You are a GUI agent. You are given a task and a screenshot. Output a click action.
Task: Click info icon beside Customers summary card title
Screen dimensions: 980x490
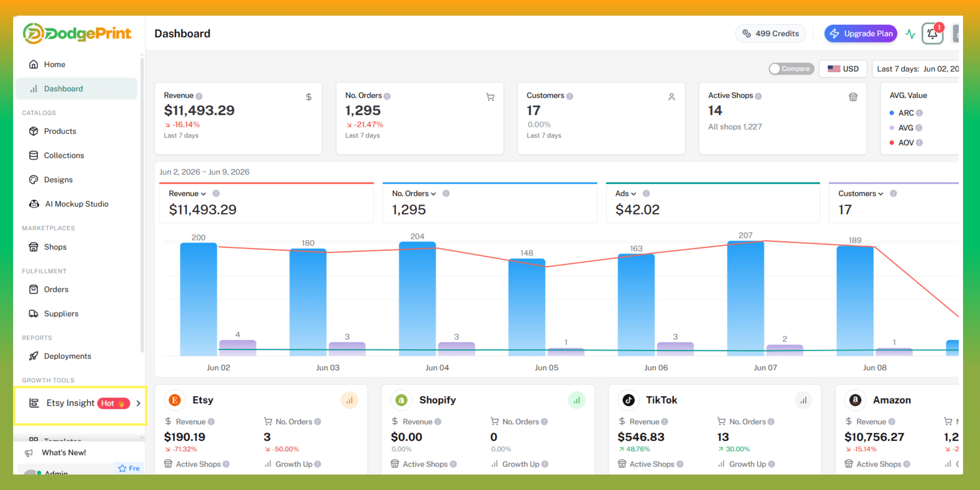coord(569,96)
